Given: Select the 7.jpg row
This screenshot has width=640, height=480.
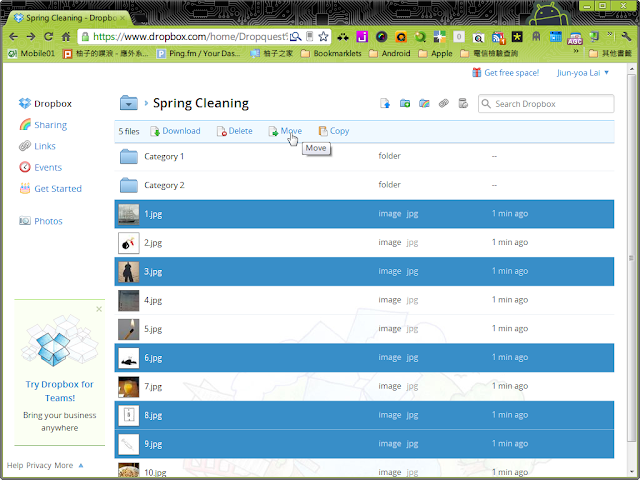Looking at the screenshot, I should point(364,386).
